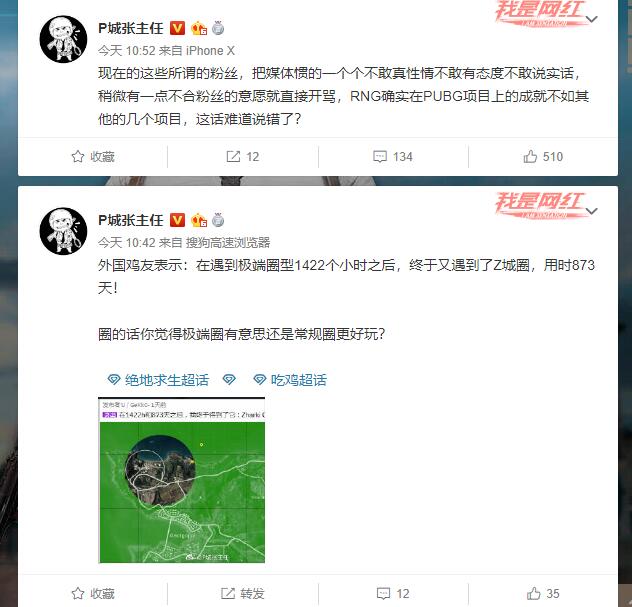632x607 pixels.
Task: Open P城张主任 username in second post
Action: (131, 220)
